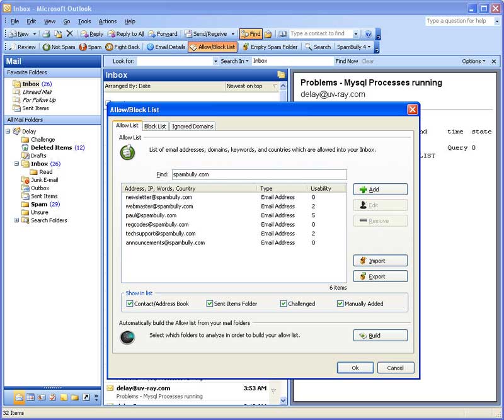Click Empty Spam Folder button
This screenshot has height=420, width=504.
270,47
